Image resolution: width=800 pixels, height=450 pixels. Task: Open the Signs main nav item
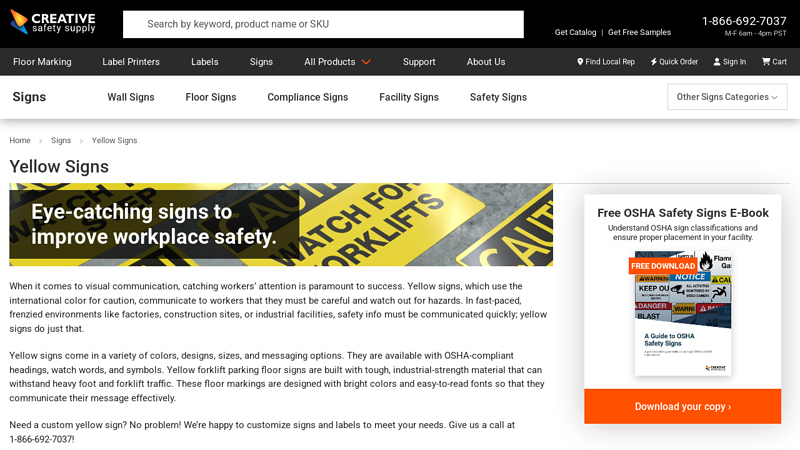coord(261,62)
